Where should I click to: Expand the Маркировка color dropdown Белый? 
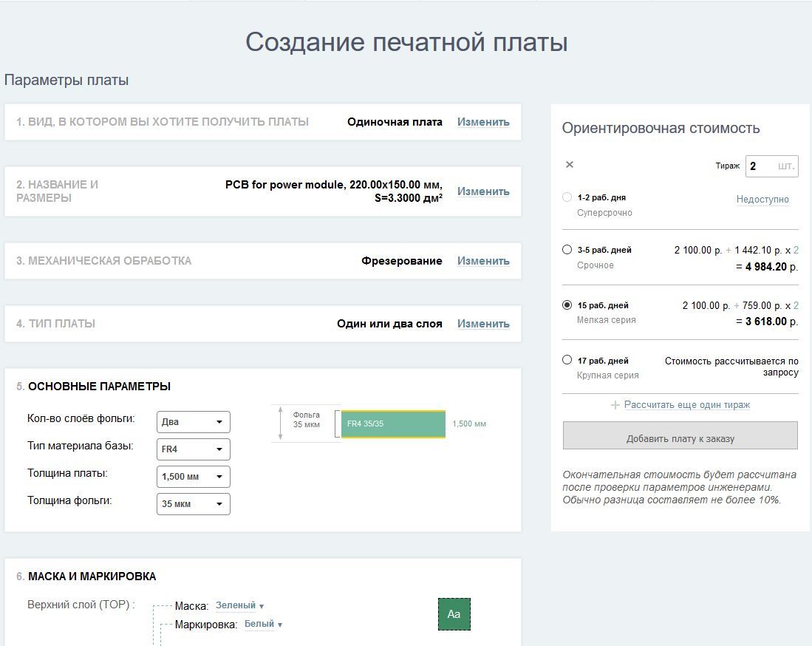click(263, 625)
